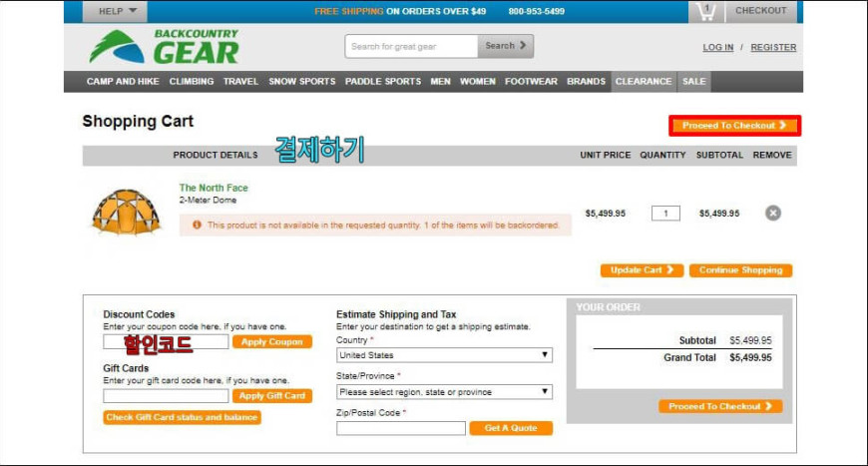Click the Grand Total $5,499.95 value
This screenshot has height=466, width=868.
(x=750, y=357)
